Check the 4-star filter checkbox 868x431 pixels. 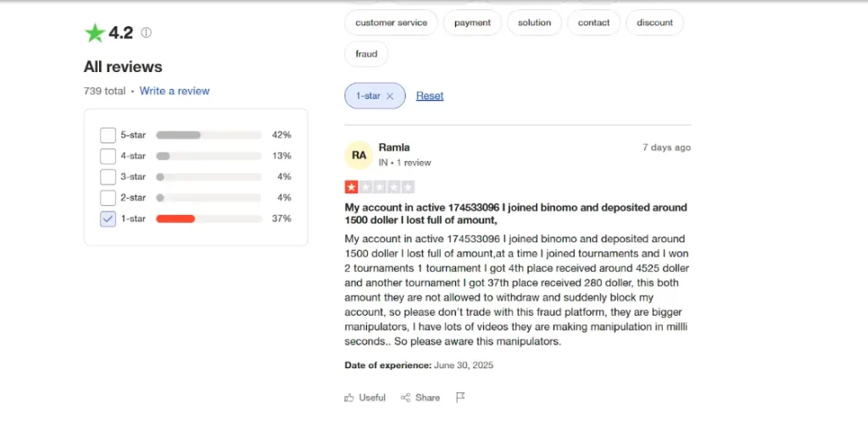pos(108,156)
